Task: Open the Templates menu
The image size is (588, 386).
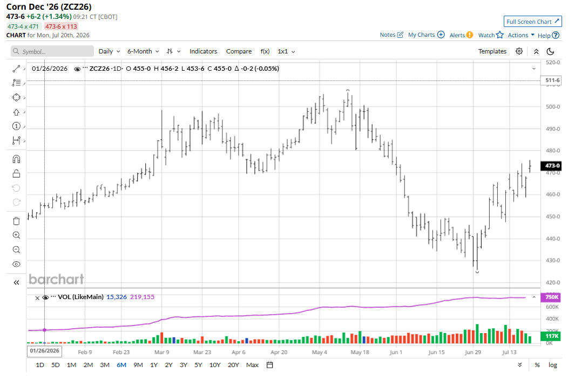Action: coord(492,51)
